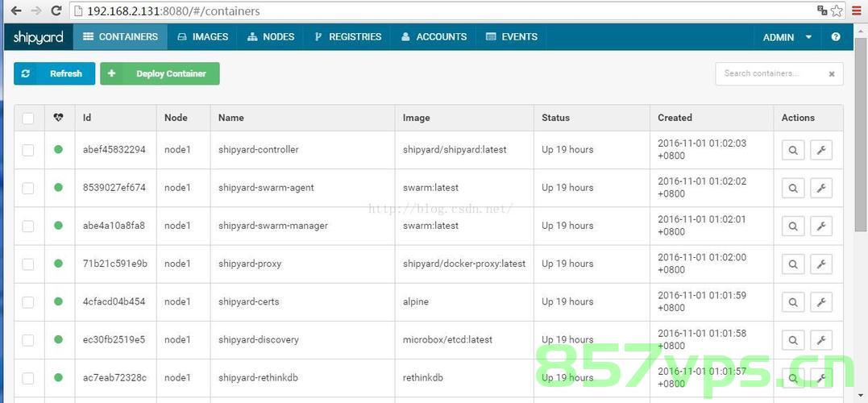Switch to the Nodes tab

[x=271, y=37]
